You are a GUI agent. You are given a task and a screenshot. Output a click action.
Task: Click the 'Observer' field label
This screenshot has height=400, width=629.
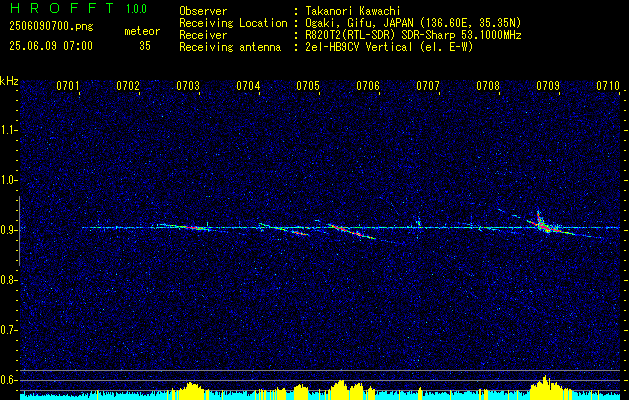pos(203,11)
